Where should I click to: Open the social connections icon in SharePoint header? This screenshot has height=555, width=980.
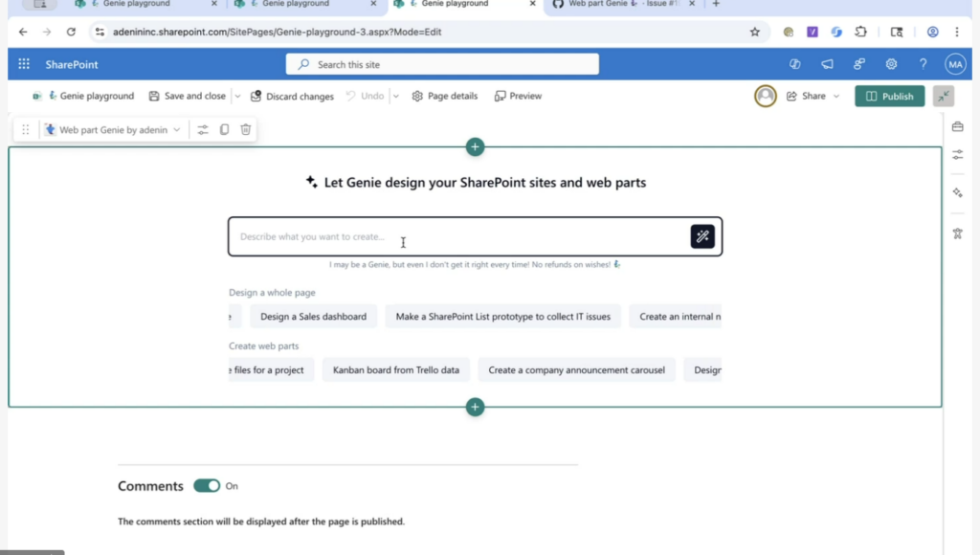click(859, 64)
